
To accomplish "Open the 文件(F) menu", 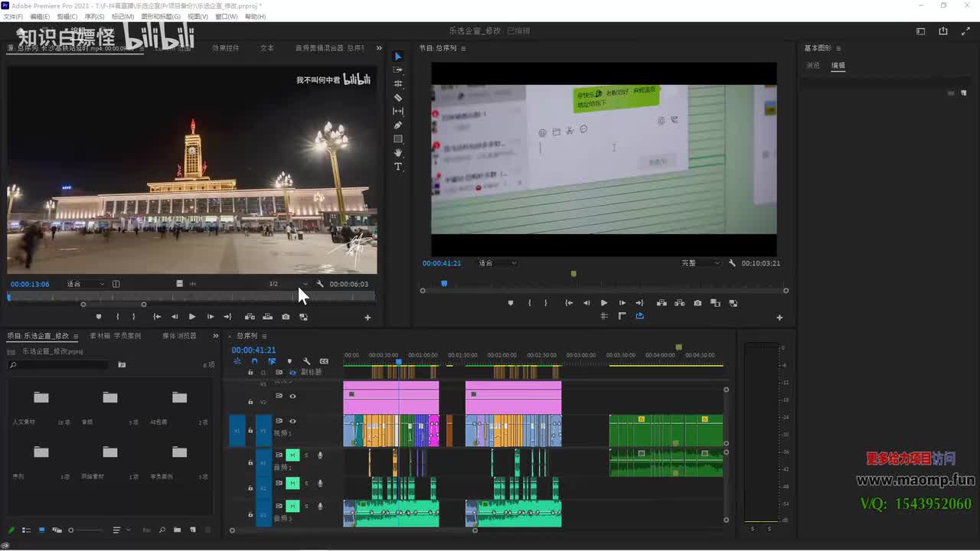I will coord(13,16).
